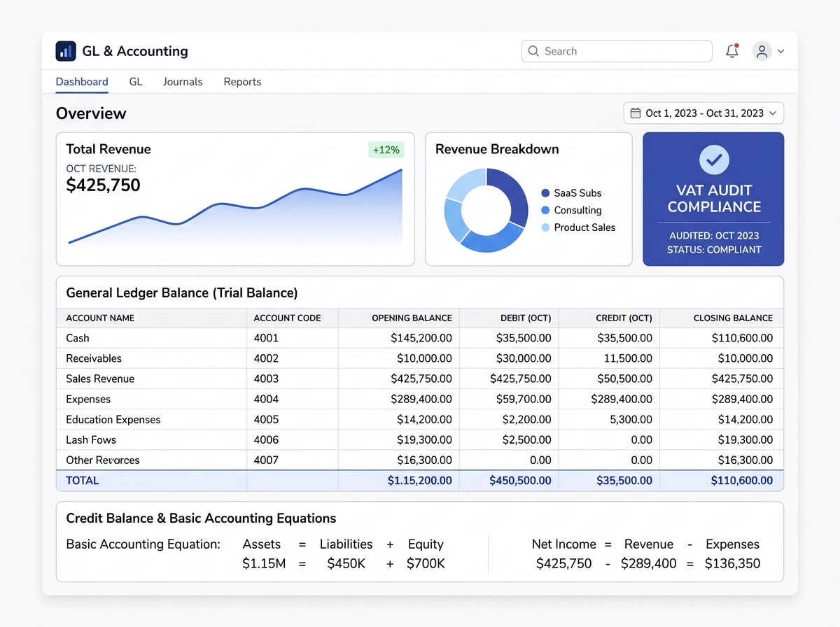This screenshot has height=627, width=840.
Task: Click the $450K liabilities value
Action: [346, 563]
